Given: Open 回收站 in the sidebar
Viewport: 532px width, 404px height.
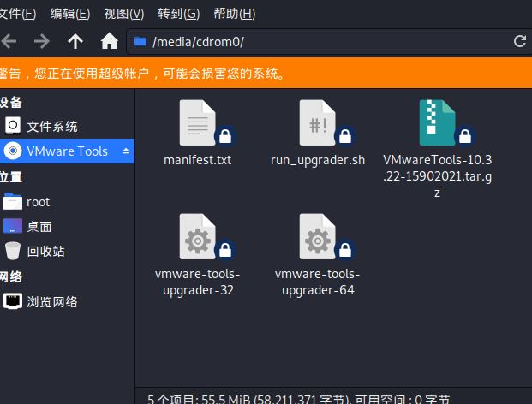Looking at the screenshot, I should click(x=67, y=252).
